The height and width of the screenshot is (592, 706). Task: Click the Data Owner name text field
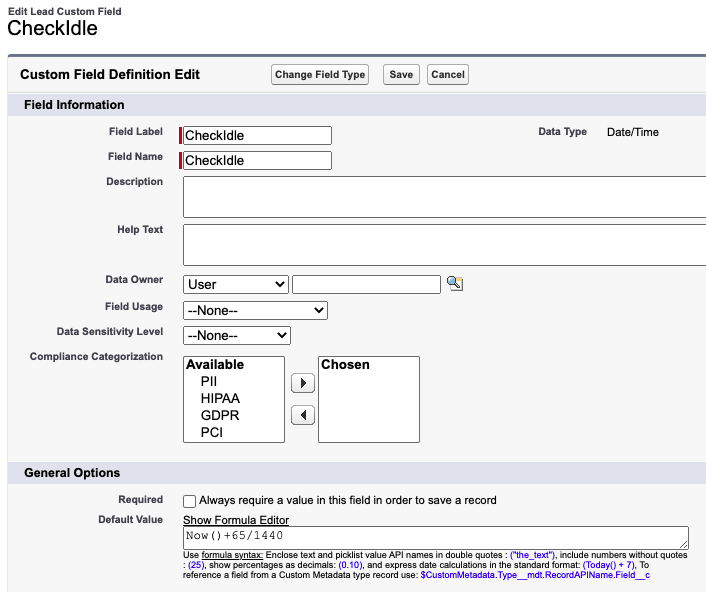click(x=367, y=285)
